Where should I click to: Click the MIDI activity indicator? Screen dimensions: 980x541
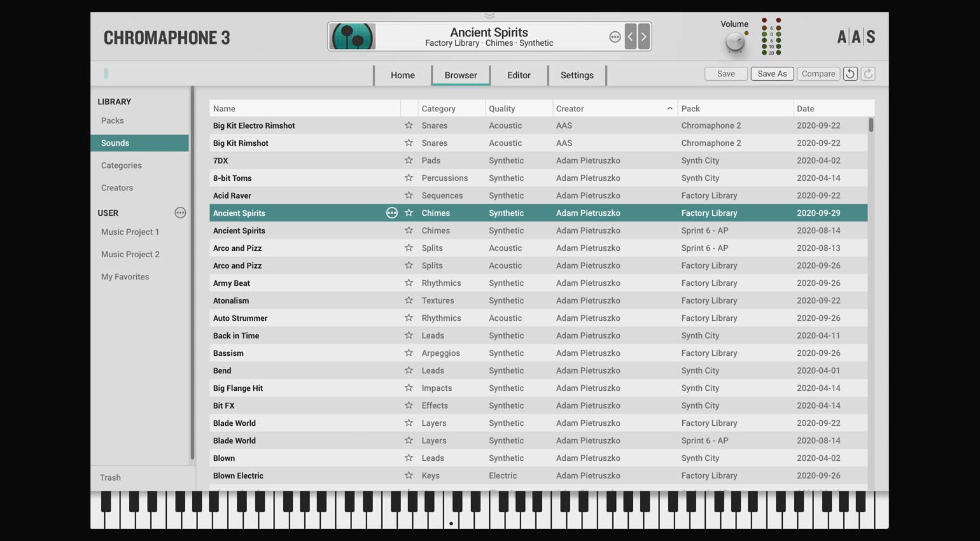(106, 74)
